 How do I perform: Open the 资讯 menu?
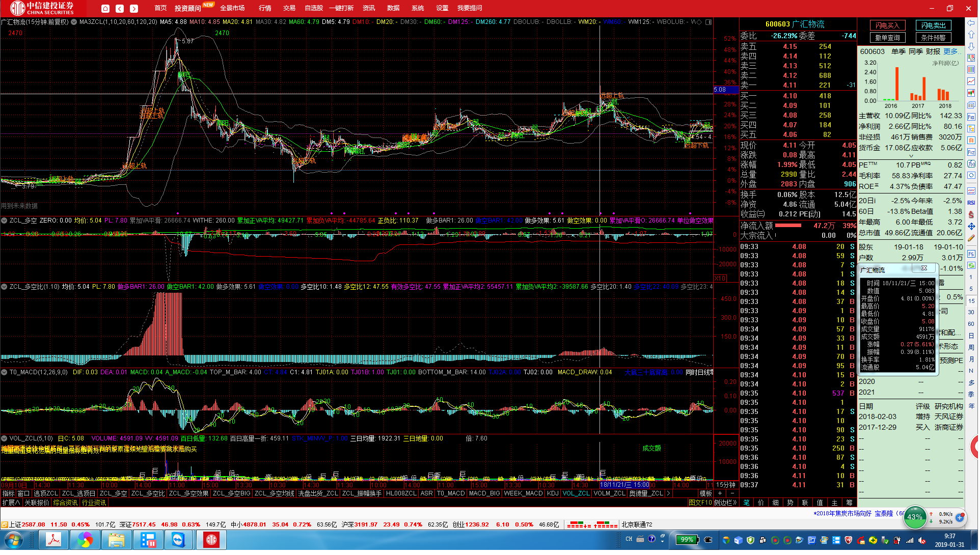(369, 8)
